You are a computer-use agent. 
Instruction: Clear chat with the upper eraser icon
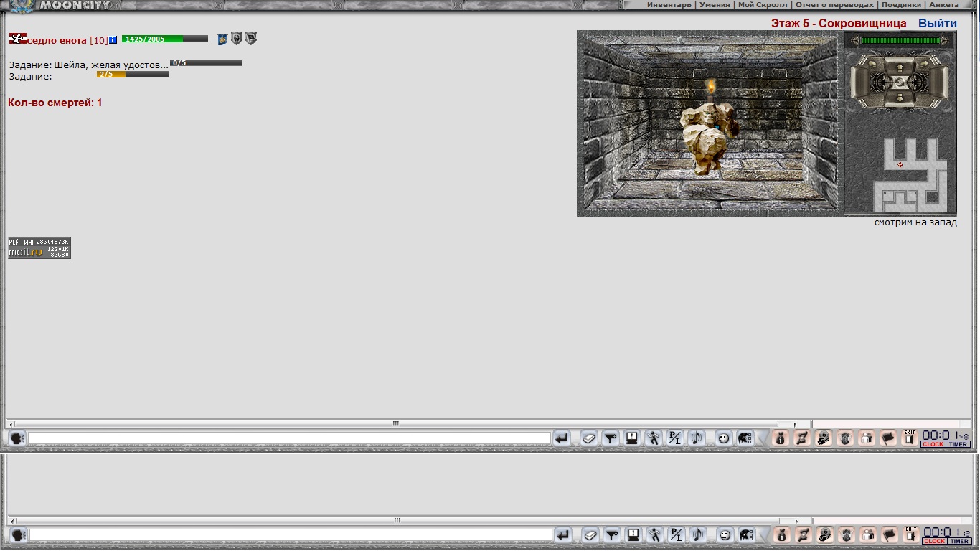click(589, 438)
